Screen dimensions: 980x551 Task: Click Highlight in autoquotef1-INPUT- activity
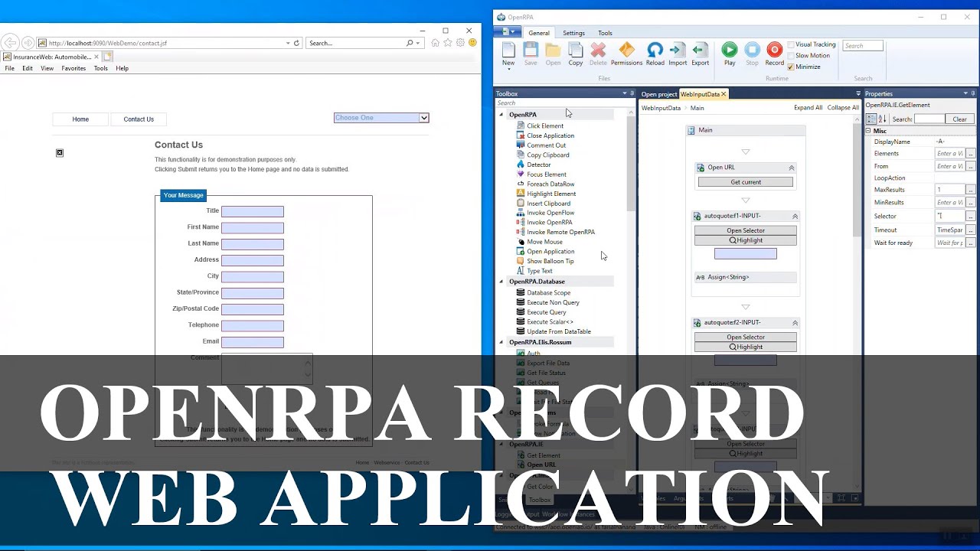pos(746,240)
